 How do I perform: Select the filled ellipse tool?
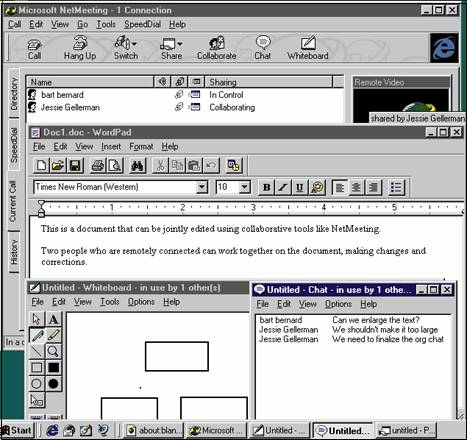click(x=53, y=384)
